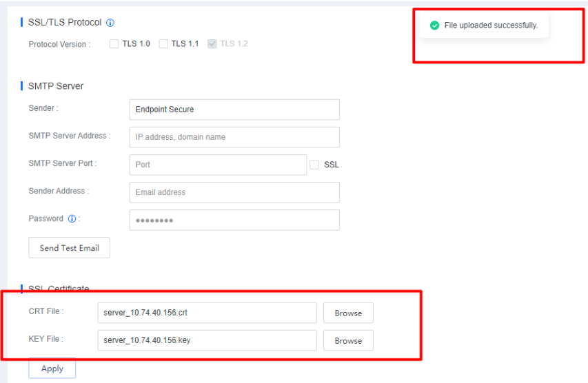Click the 'CRT File :' label

coord(46,311)
